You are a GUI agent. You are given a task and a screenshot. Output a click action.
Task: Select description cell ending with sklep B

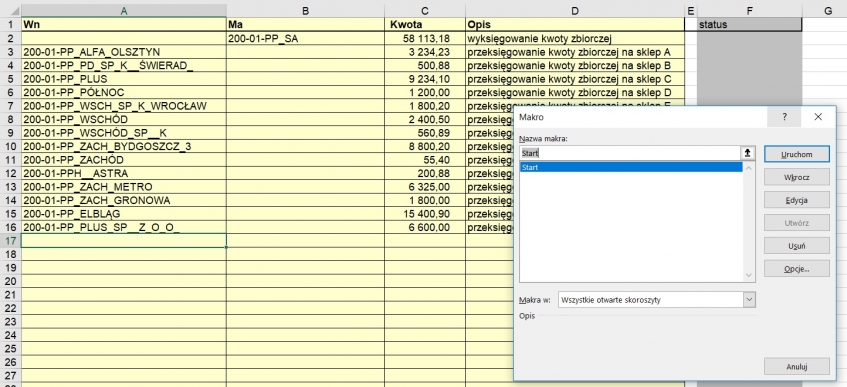(575, 65)
